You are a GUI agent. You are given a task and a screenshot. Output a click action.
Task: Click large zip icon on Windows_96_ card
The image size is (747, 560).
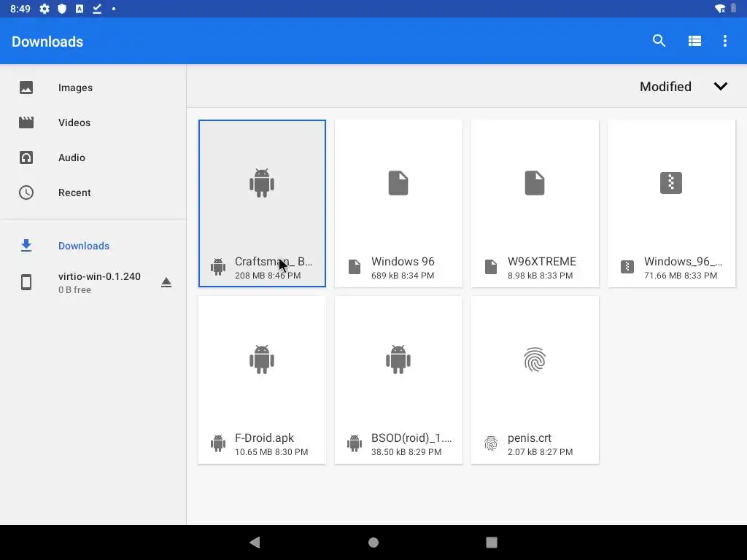click(671, 183)
